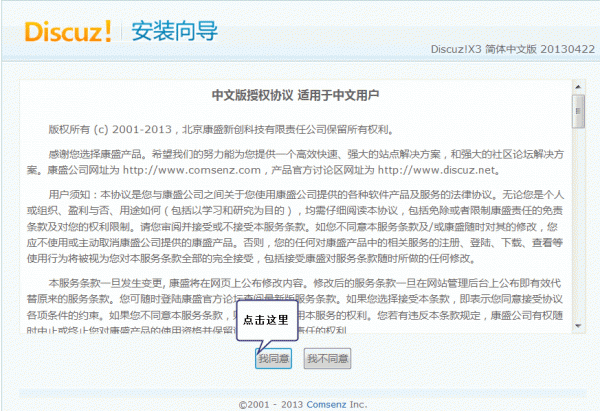The image size is (600, 411).
Task: Click the version text Discuz!X3 简体中文版 20130422
Action: click(513, 49)
